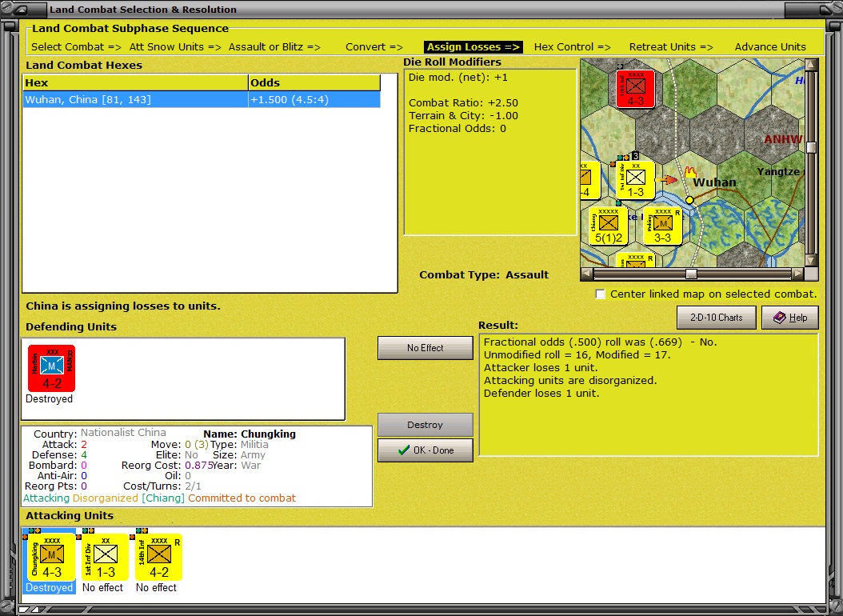Click the Convert subphase label

click(x=374, y=46)
